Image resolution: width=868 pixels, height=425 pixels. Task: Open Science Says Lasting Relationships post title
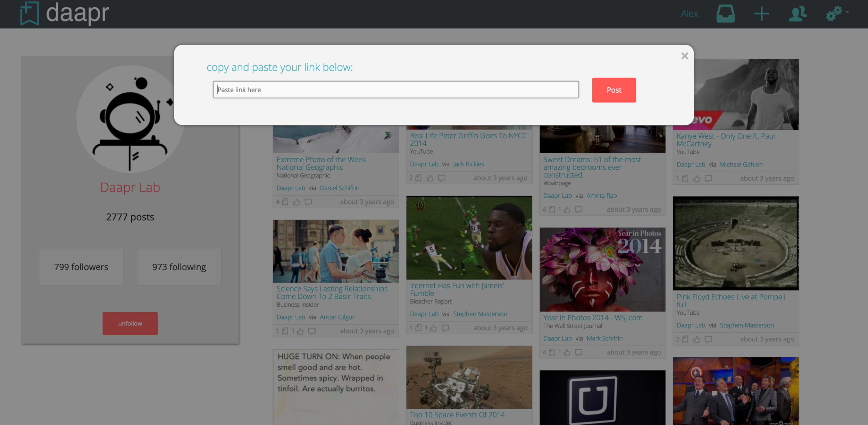(x=332, y=292)
